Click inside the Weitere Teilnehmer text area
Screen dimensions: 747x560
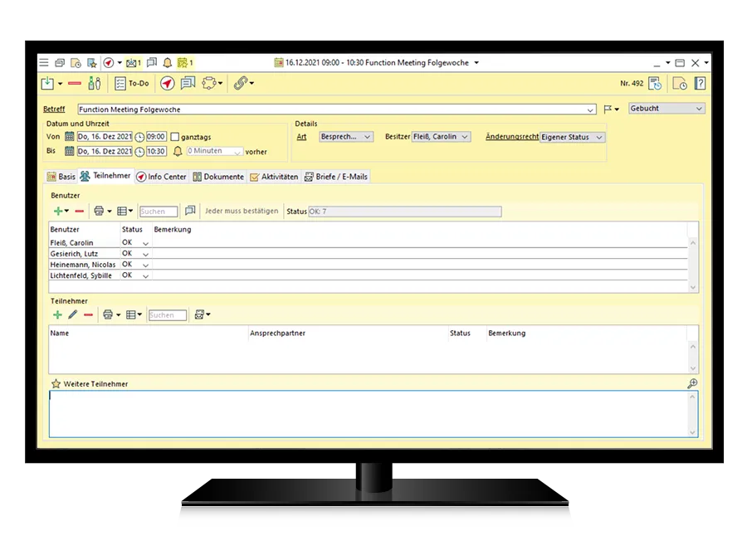click(x=369, y=413)
